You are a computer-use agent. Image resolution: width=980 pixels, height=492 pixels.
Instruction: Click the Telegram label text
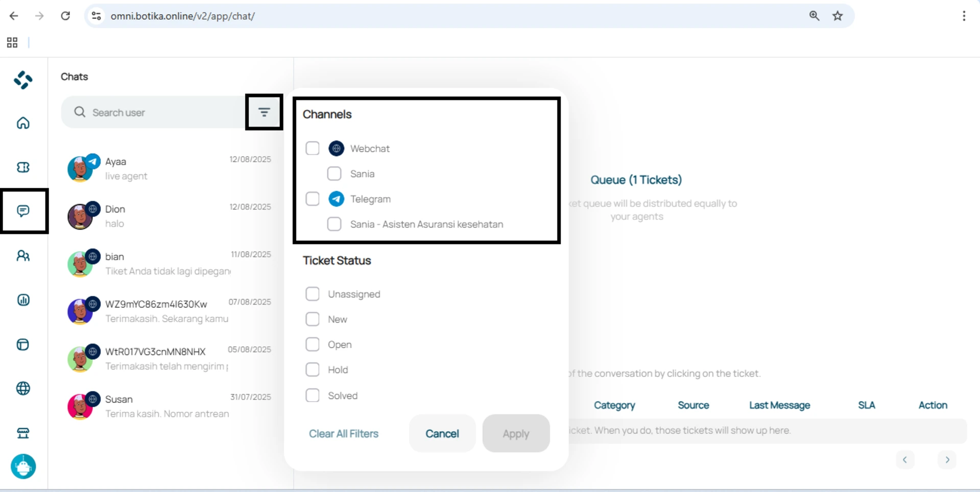pos(370,199)
